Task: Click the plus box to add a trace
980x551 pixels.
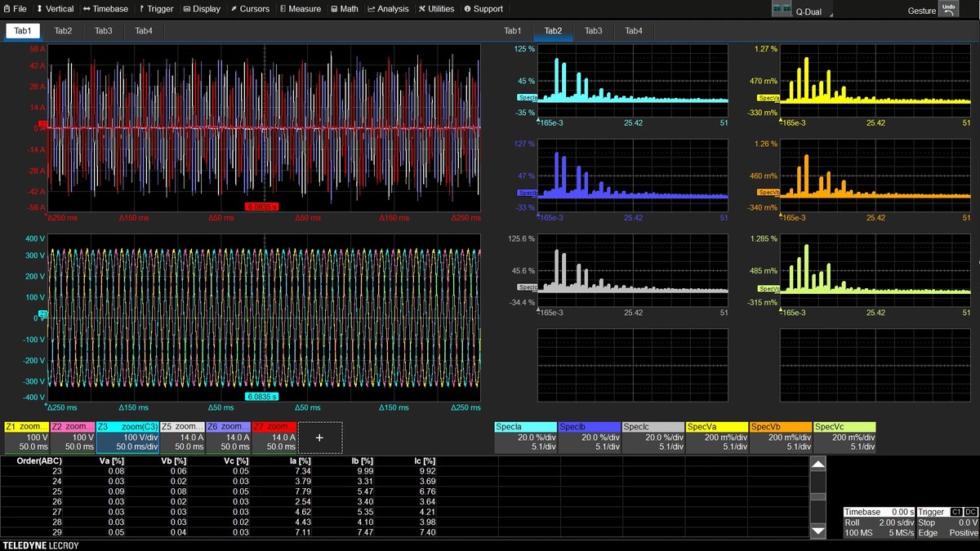Action: click(319, 438)
